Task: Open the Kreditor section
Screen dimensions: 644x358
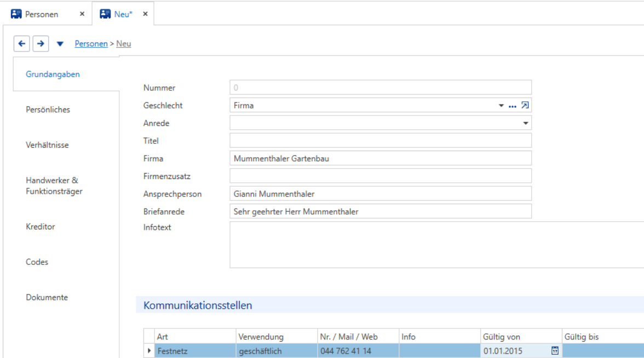Action: coord(41,227)
